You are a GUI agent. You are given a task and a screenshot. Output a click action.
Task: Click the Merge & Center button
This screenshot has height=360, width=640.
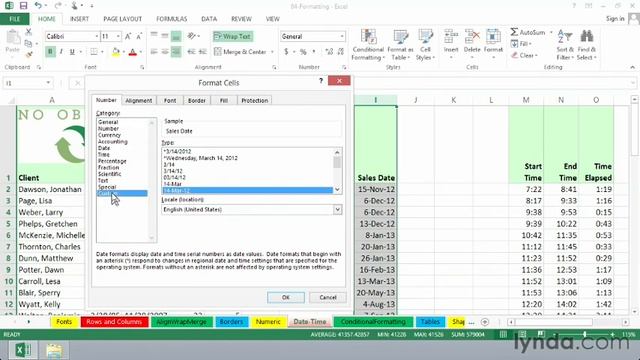(240, 52)
